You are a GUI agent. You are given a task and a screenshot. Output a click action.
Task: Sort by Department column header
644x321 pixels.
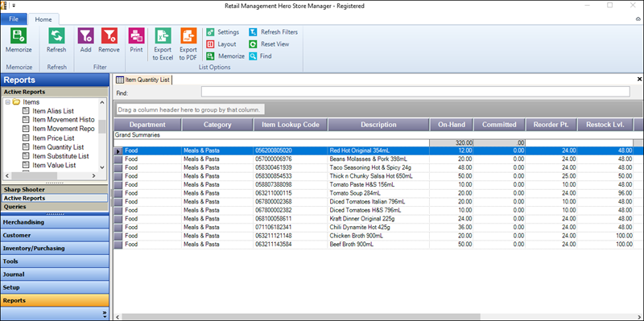147,125
